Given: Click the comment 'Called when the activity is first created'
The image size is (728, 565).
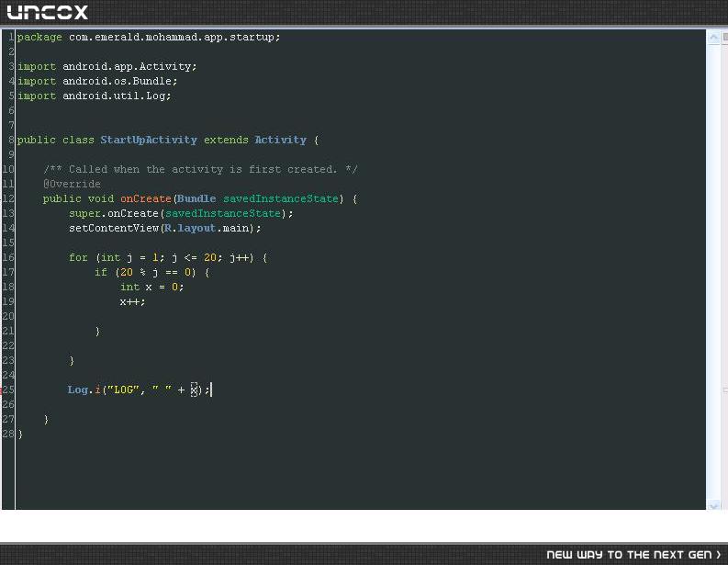Looking at the screenshot, I should pos(202,170).
